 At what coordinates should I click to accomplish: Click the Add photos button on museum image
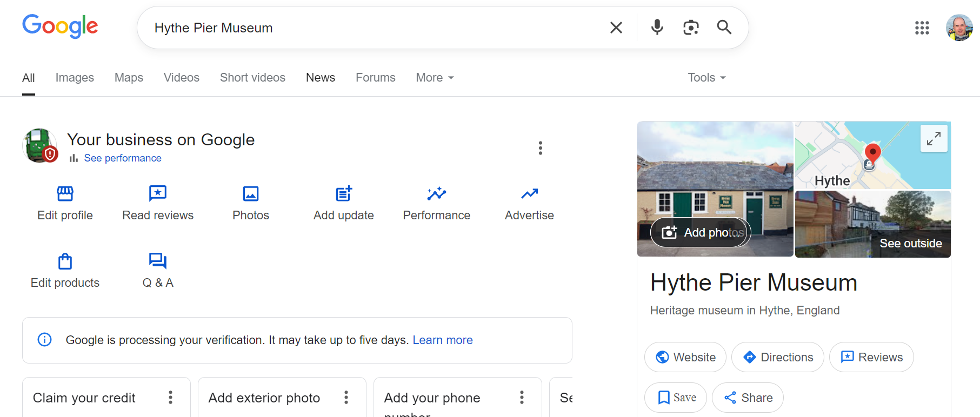click(701, 232)
